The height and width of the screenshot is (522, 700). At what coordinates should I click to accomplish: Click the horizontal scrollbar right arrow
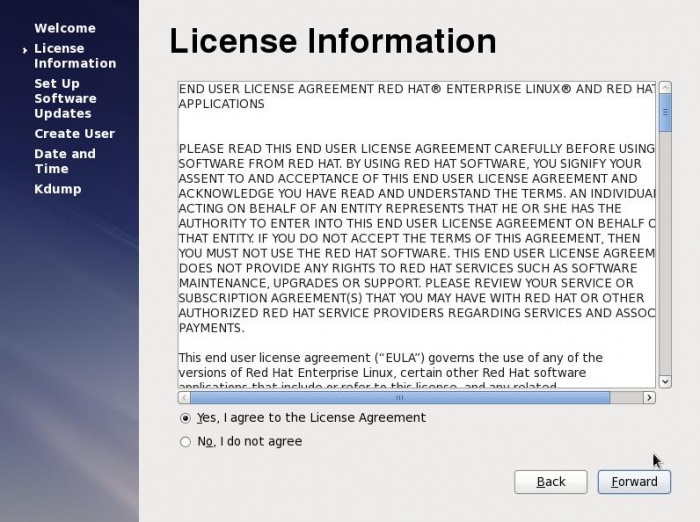[x=649, y=397]
